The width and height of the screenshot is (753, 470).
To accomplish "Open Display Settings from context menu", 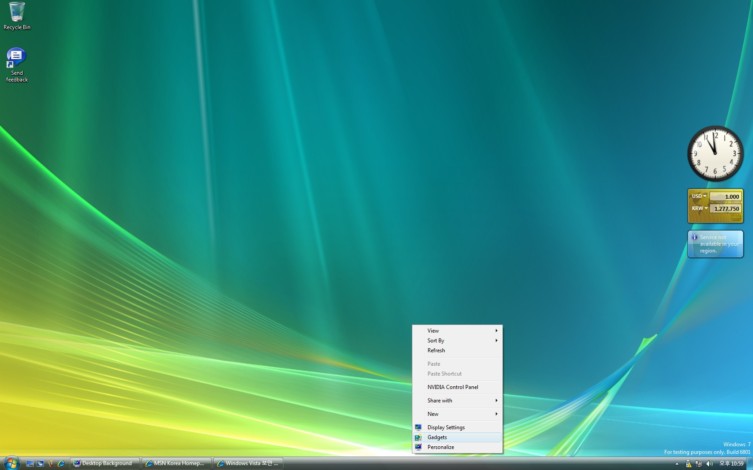I will pyautogui.click(x=457, y=427).
